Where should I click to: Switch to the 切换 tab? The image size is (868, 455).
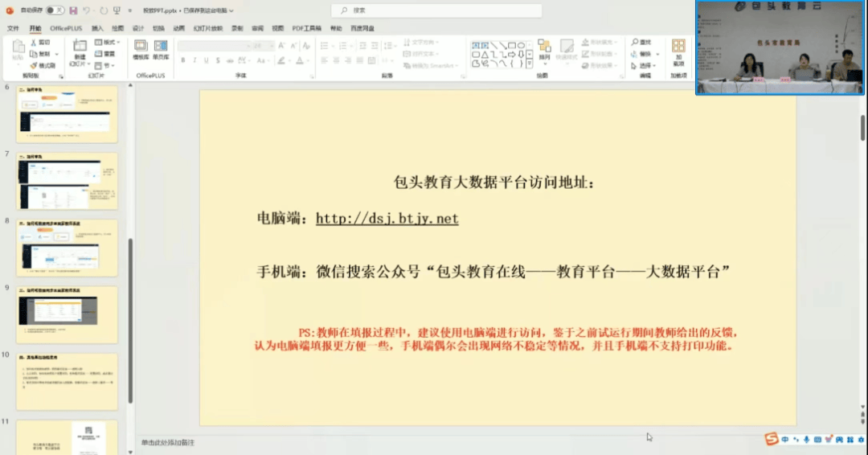tap(158, 28)
